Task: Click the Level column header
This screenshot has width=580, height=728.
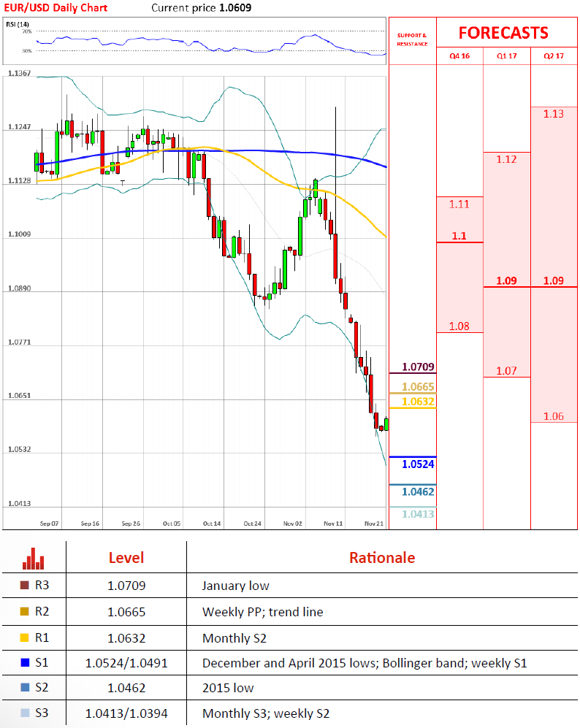Action: (126, 558)
